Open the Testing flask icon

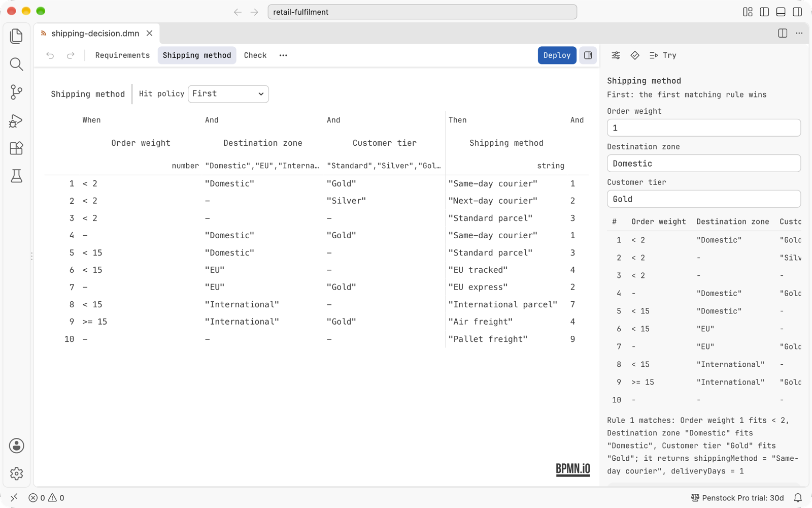click(16, 176)
